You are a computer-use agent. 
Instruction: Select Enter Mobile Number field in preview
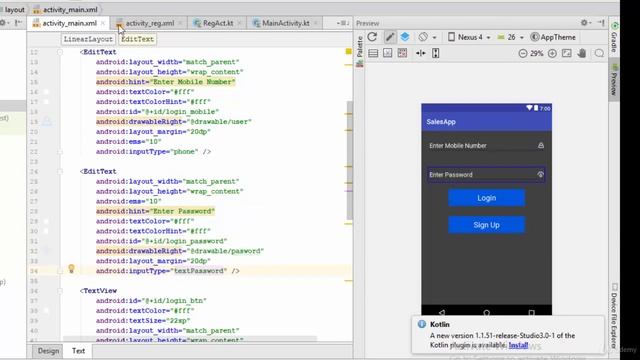point(487,146)
